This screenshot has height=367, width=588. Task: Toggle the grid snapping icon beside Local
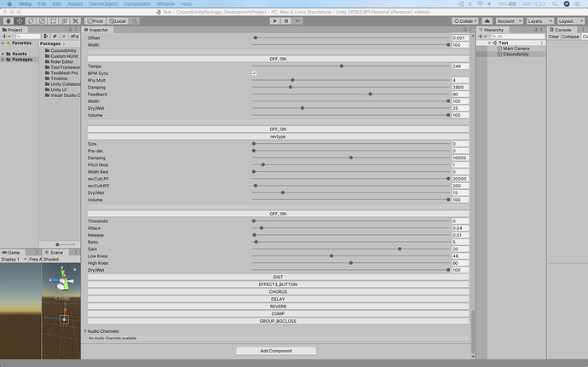pyautogui.click(x=135, y=21)
